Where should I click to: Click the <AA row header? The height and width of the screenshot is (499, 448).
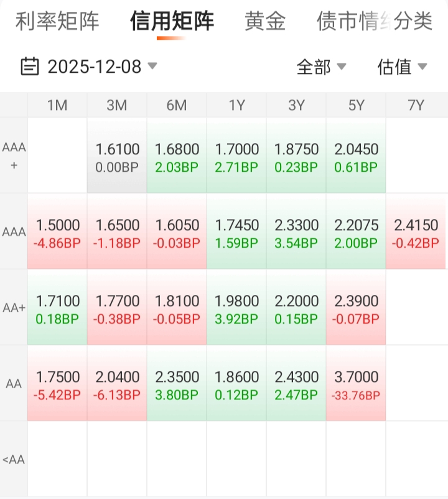(14, 459)
